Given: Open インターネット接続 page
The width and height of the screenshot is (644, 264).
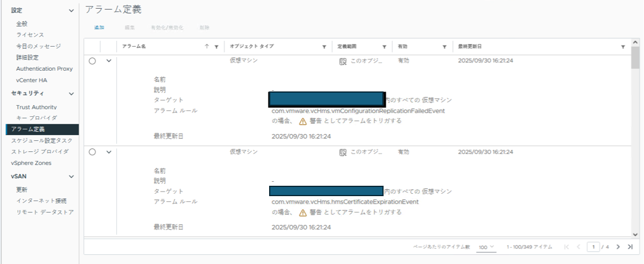Looking at the screenshot, I should [x=41, y=201].
